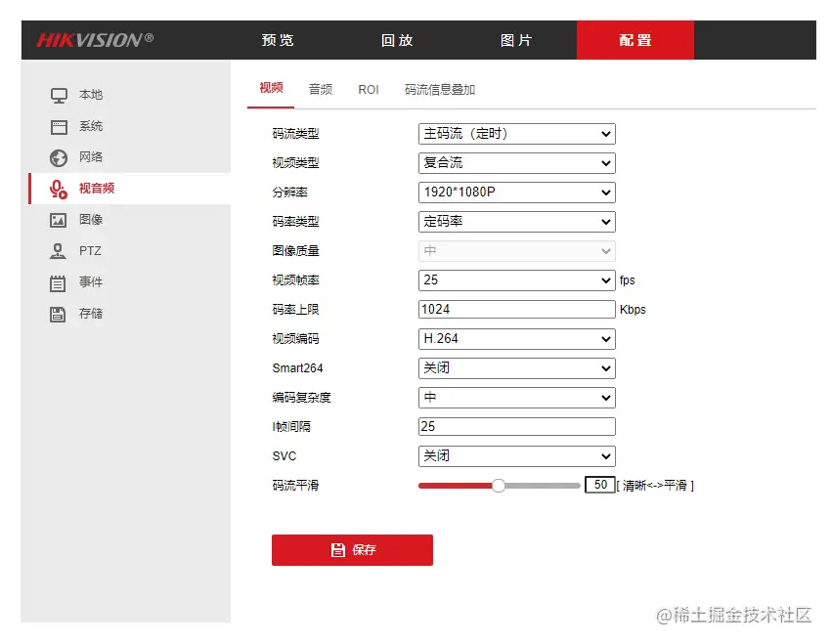Click the 本地 monitor icon in sidebar
The width and height of the screenshot is (831, 644).
click(59, 96)
